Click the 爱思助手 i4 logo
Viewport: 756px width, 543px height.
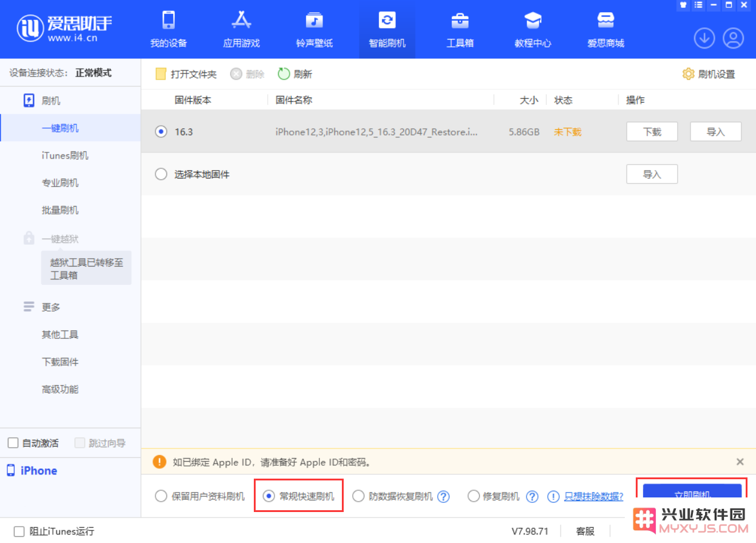tap(64, 28)
